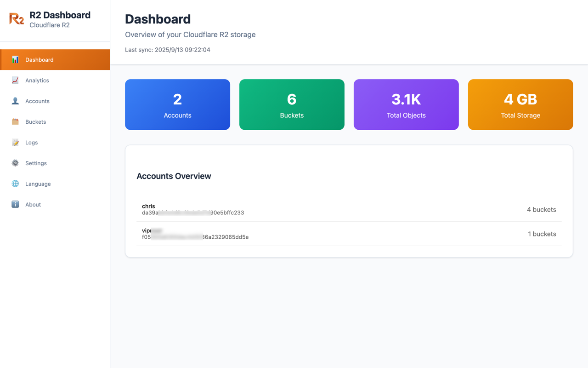Click the Settings gear icon
This screenshot has height=368, width=588.
click(x=15, y=163)
